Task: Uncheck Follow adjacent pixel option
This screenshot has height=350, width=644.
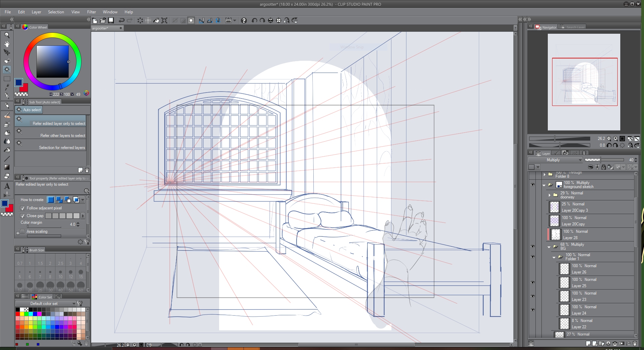Action: [x=23, y=208]
